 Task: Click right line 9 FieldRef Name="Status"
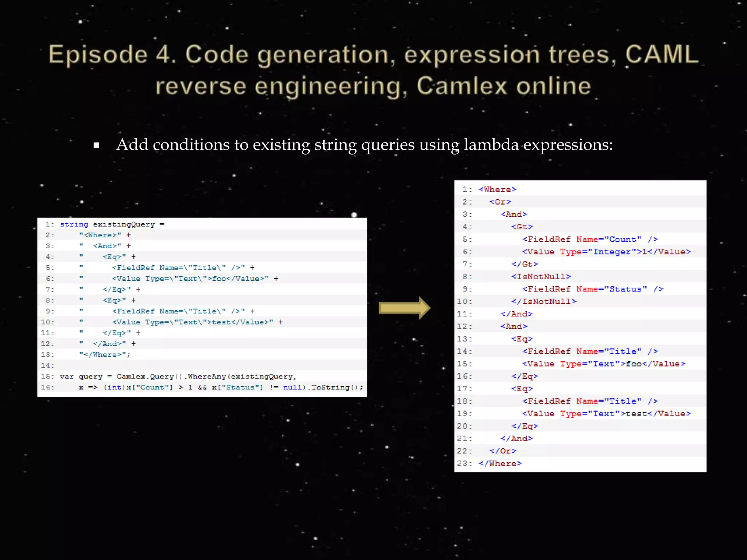coord(593,289)
